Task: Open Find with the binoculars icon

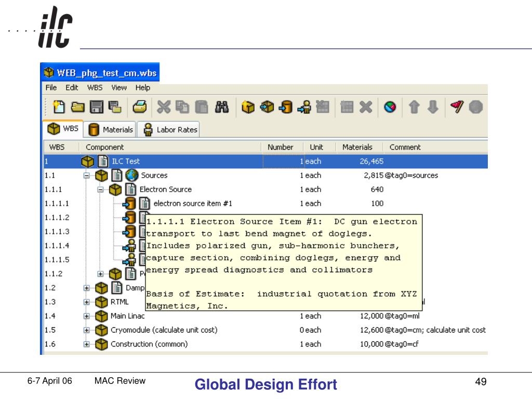Action: pos(222,107)
